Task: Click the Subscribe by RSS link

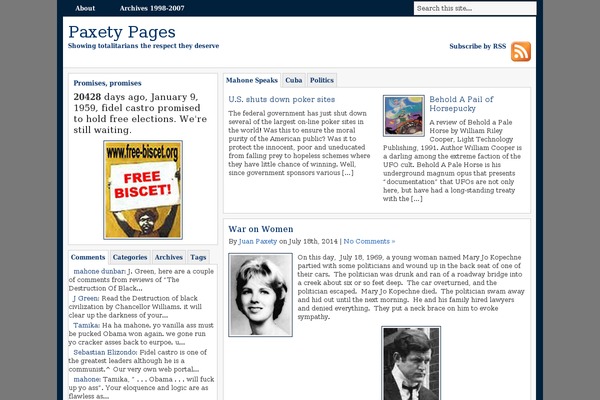Action: pyautogui.click(x=478, y=46)
